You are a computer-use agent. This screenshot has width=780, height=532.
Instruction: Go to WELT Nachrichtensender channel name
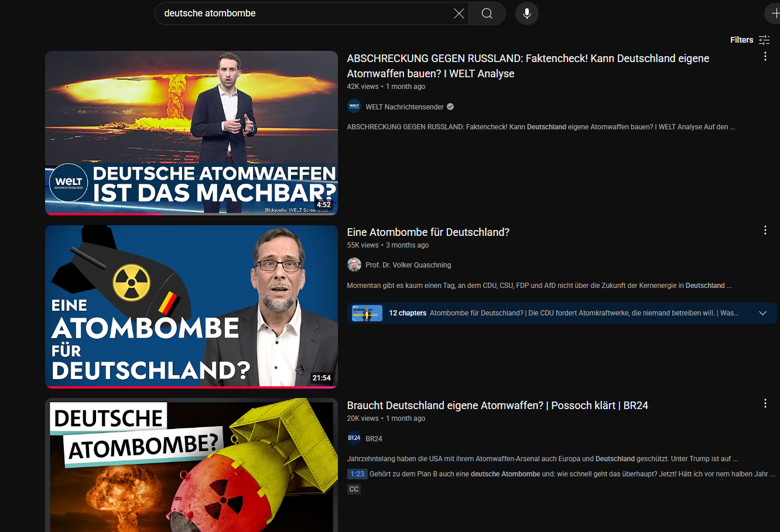405,107
